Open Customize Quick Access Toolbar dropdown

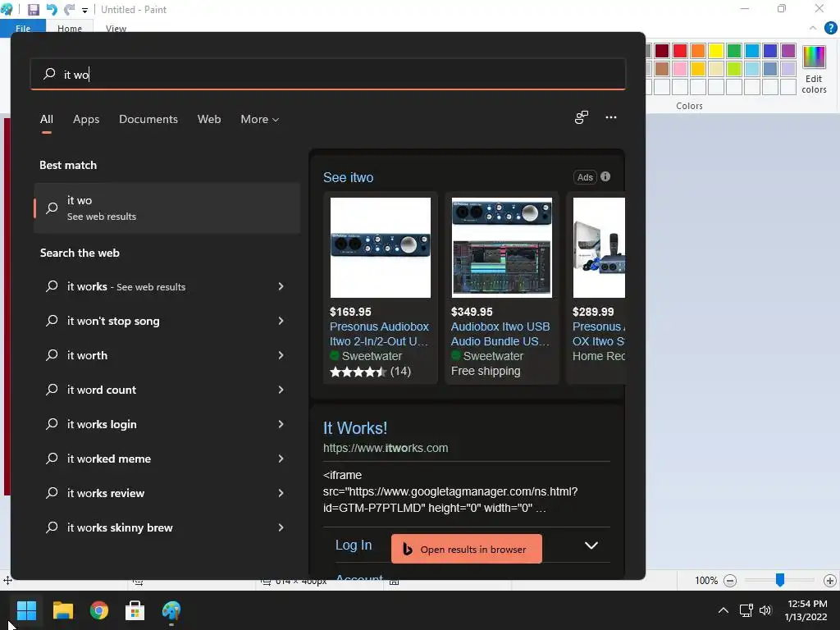84,10
